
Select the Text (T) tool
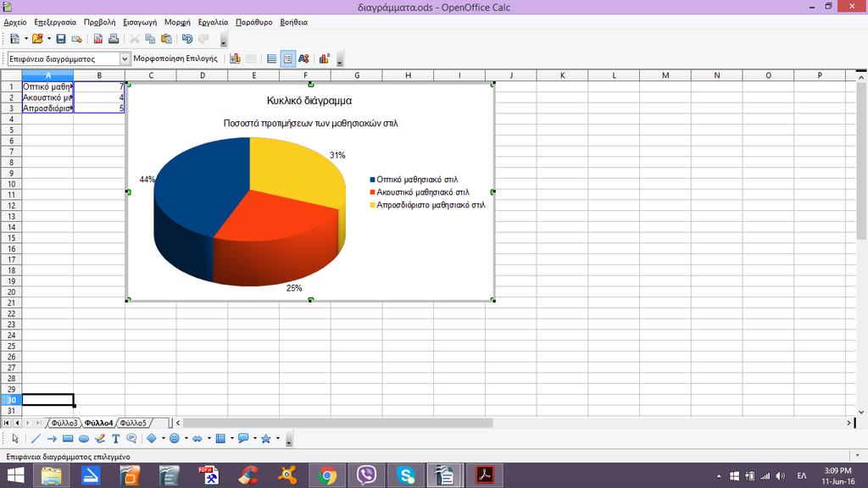[115, 439]
